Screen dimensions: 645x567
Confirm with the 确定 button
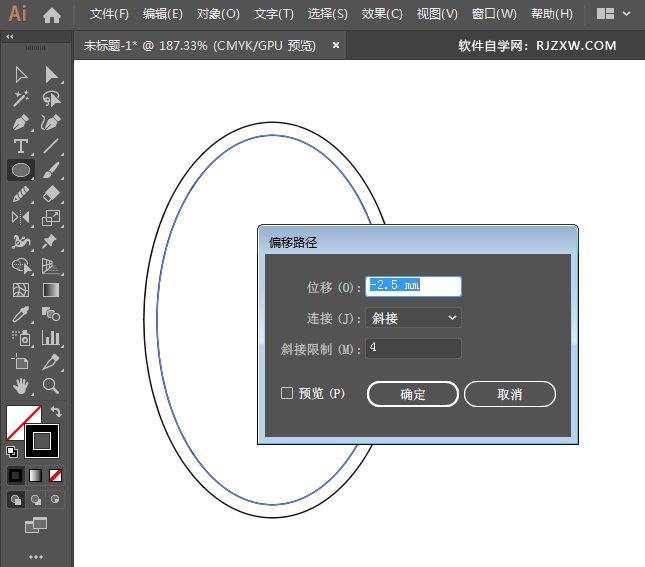[x=413, y=394]
